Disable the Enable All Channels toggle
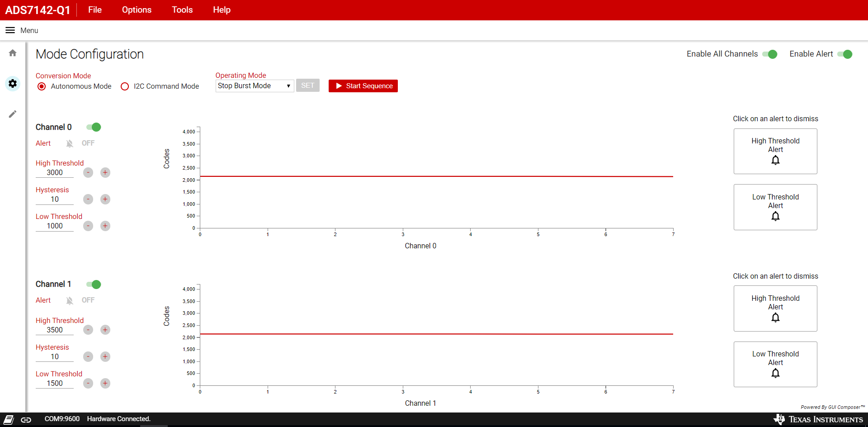 (771, 54)
